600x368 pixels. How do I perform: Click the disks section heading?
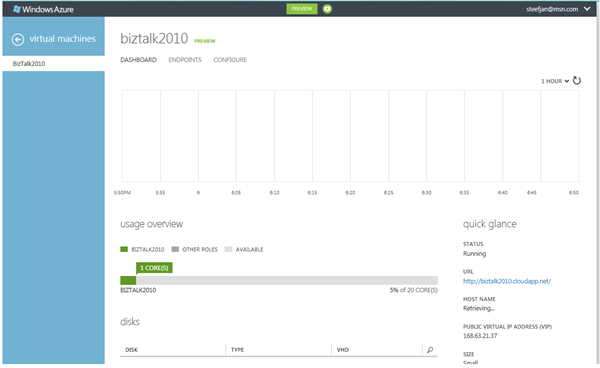[x=130, y=322]
